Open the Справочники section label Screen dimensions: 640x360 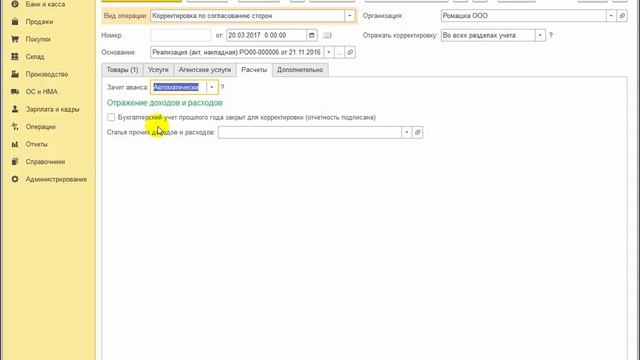45,162
